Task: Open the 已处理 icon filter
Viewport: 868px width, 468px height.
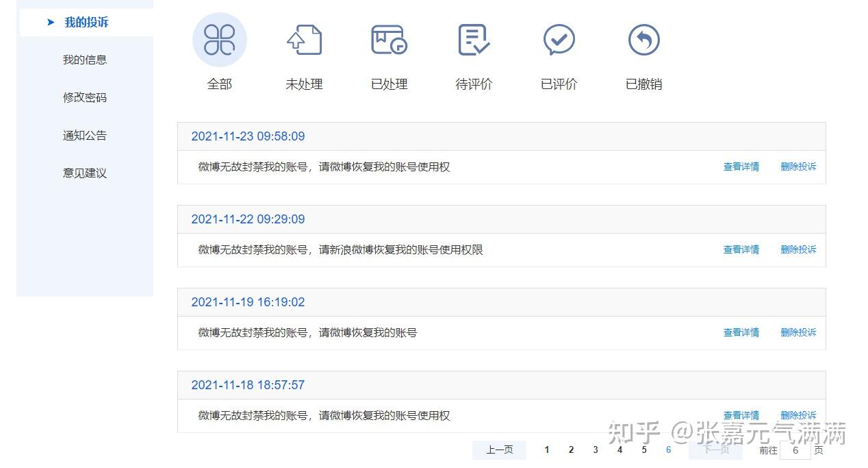Action: point(389,40)
